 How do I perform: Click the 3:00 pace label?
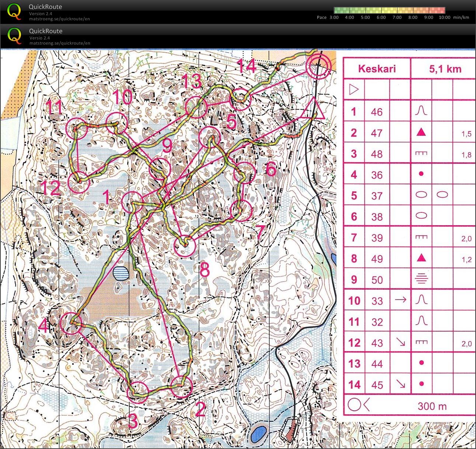[334, 17]
